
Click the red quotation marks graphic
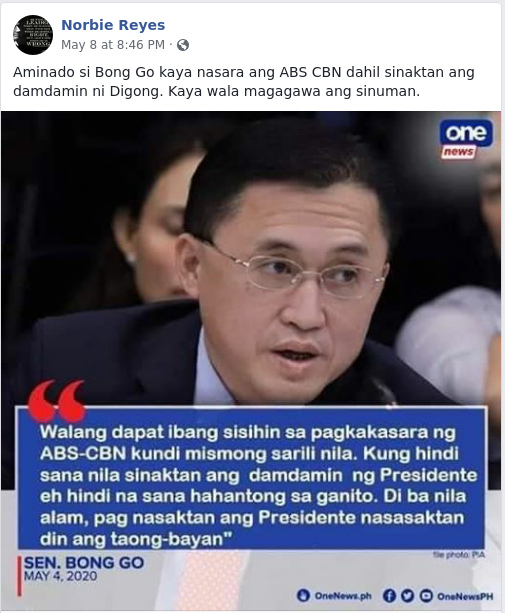(x=57, y=400)
